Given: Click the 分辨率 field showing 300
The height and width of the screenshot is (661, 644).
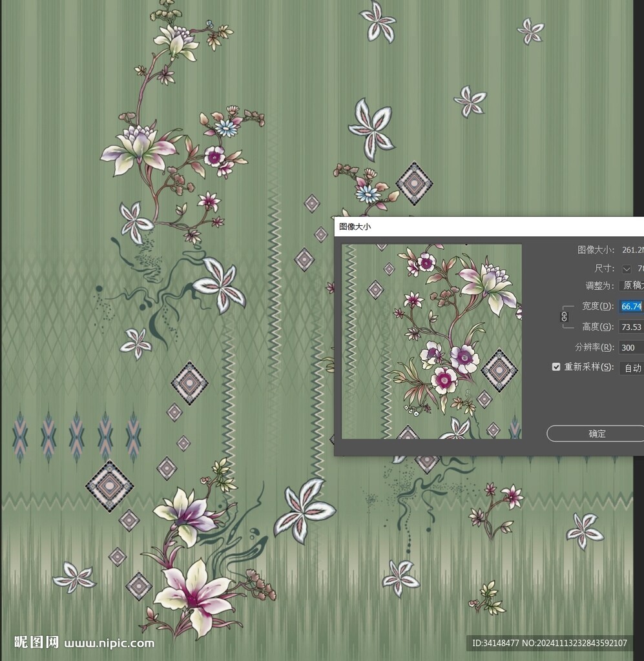Looking at the screenshot, I should [x=630, y=347].
